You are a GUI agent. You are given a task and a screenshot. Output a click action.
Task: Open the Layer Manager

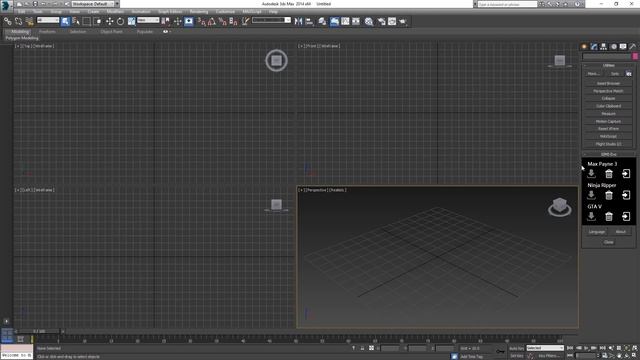coord(322,21)
